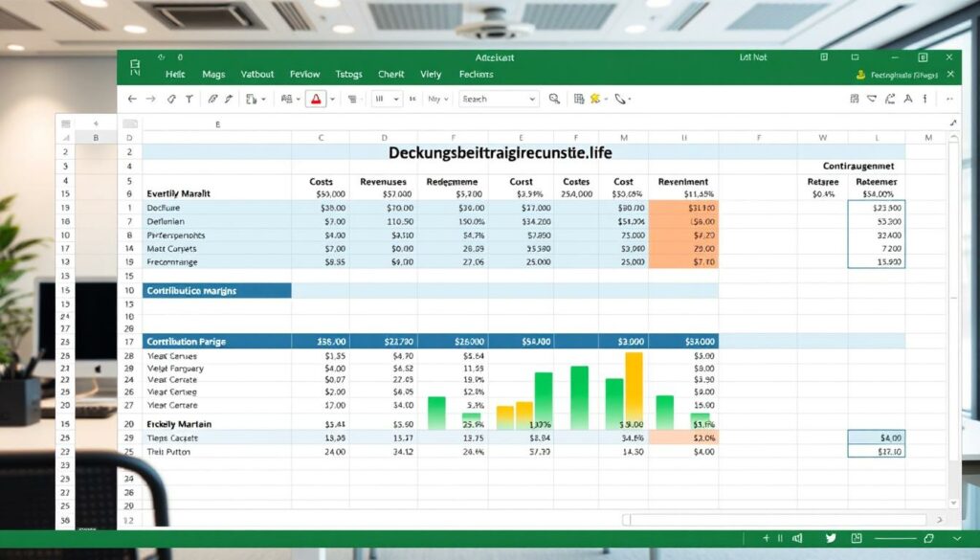Select the Matt Carpets row label
Screen dimensions: 980x560
pyautogui.click(x=172, y=249)
